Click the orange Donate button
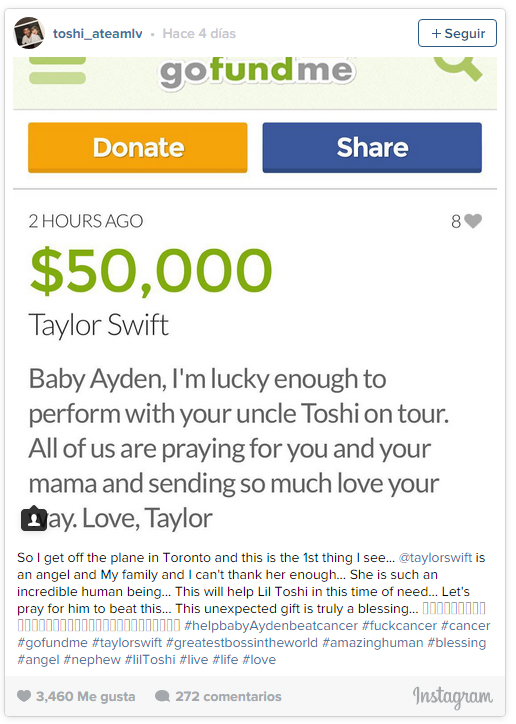 pos(138,147)
